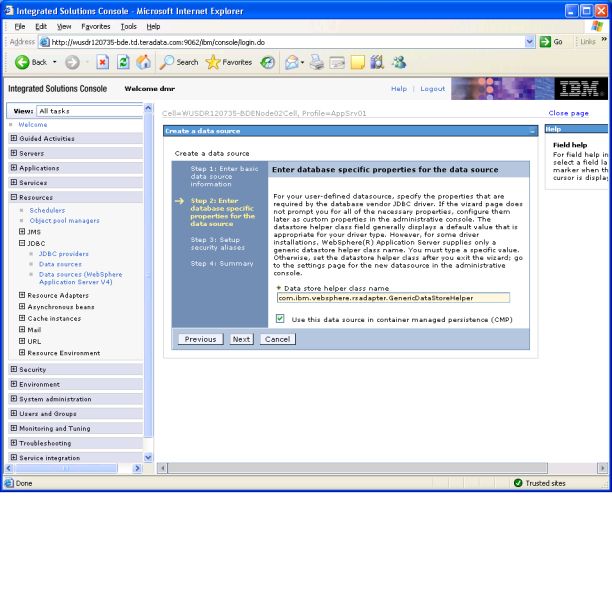Open the Search magnifier toolbar icon

[167, 62]
